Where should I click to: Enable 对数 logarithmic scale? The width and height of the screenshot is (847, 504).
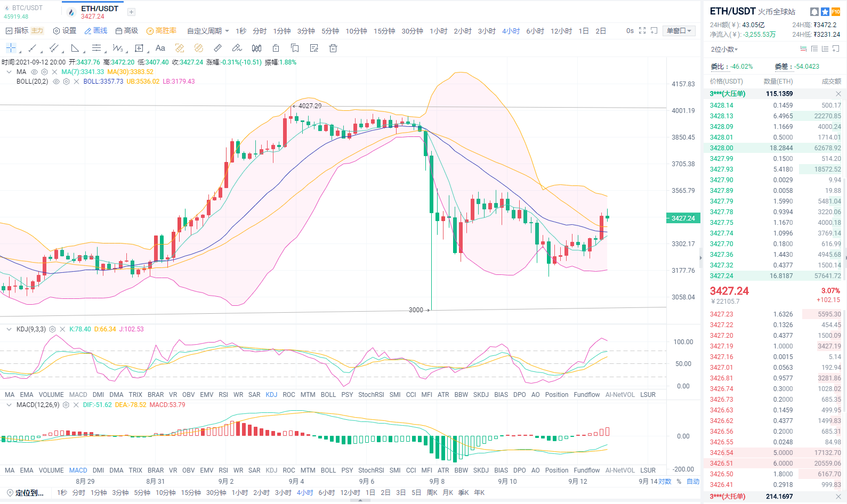tap(665, 482)
